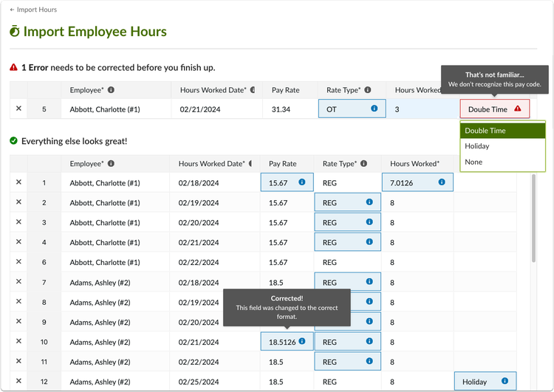The height and width of the screenshot is (392, 554).
Task: Click warning triangle in Doube Time cell
Action: 518,109
